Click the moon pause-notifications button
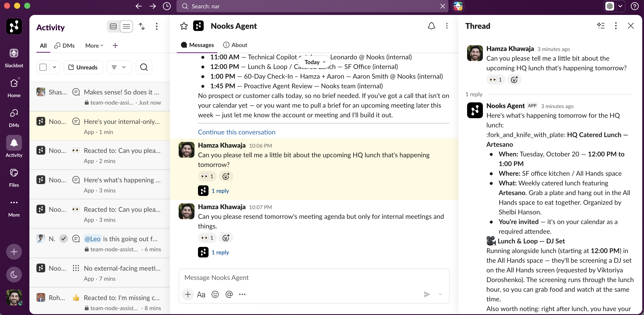644x315 pixels. 14,274
